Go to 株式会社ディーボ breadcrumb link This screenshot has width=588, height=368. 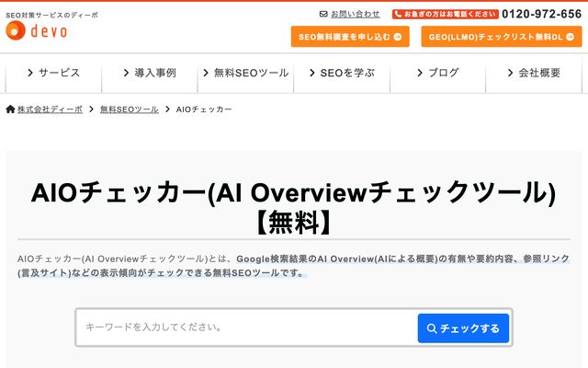[50, 109]
